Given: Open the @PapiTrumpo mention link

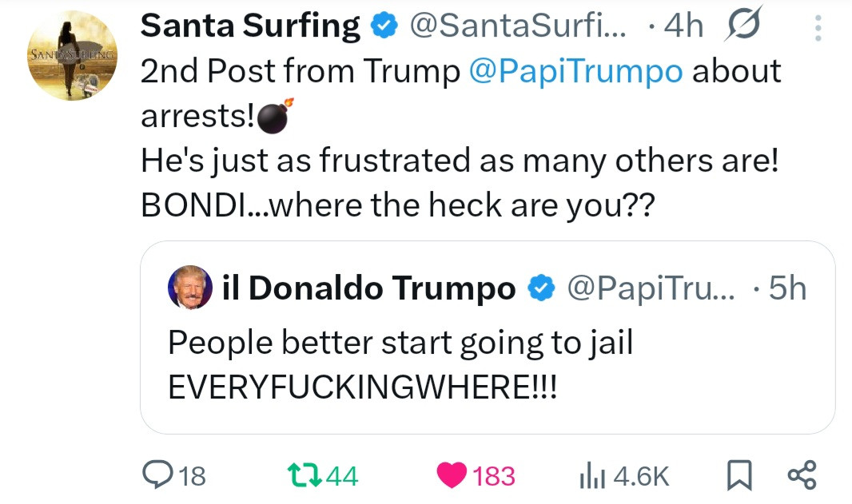Looking at the screenshot, I should pyautogui.click(x=576, y=72).
